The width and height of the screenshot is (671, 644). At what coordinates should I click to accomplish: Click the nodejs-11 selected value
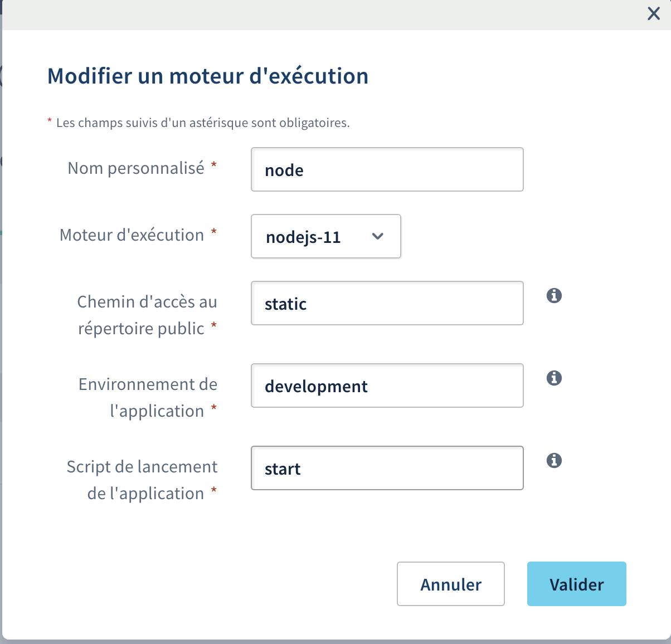point(303,237)
